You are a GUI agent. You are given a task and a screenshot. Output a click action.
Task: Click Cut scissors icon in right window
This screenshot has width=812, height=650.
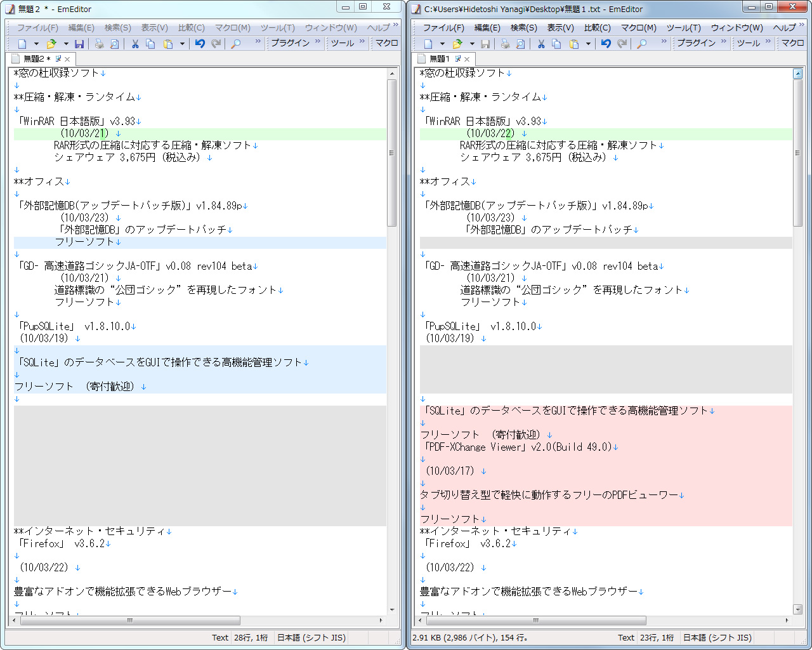click(x=541, y=44)
